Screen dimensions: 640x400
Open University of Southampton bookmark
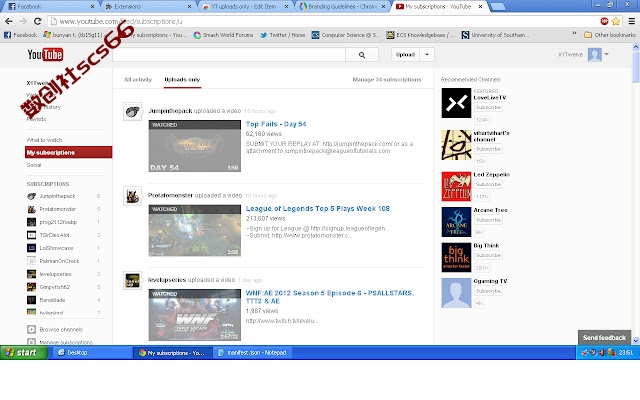pyautogui.click(x=495, y=35)
